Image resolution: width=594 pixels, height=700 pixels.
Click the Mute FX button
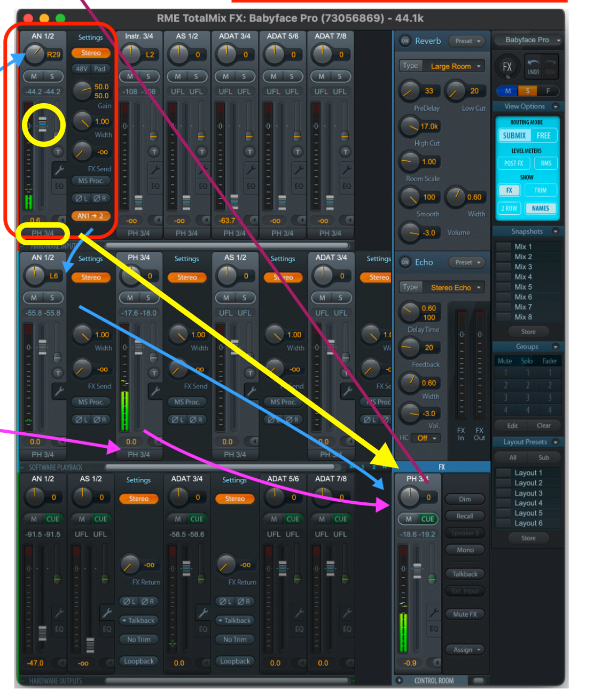click(465, 615)
